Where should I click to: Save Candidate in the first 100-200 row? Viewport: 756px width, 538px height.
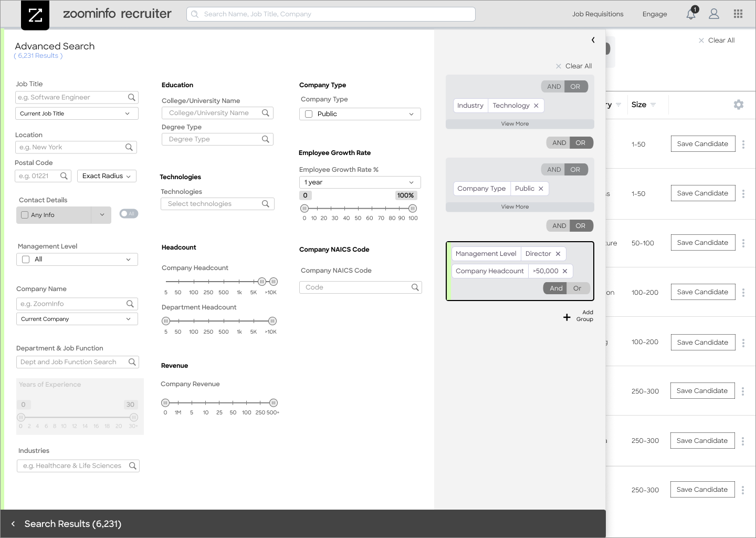[x=703, y=292]
